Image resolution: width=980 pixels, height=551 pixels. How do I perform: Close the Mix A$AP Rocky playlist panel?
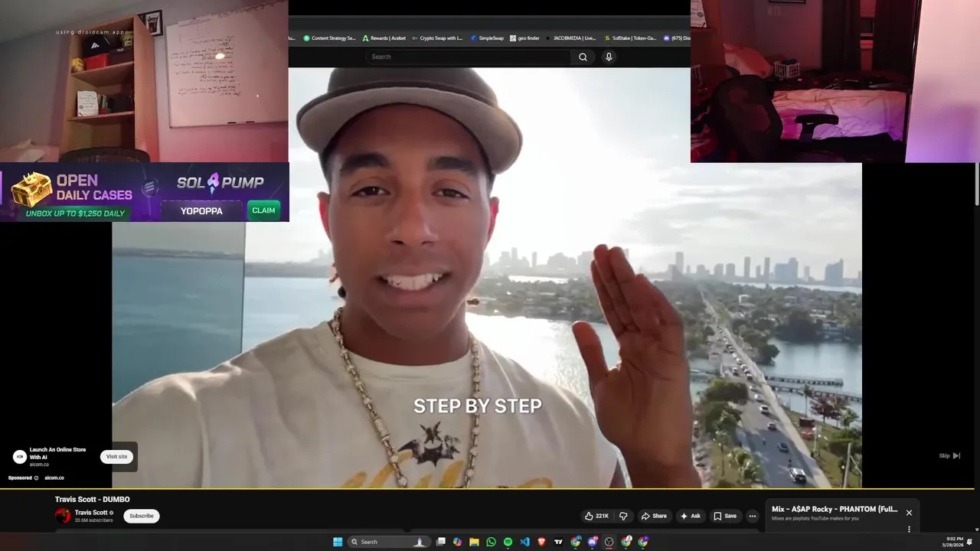[x=909, y=513]
